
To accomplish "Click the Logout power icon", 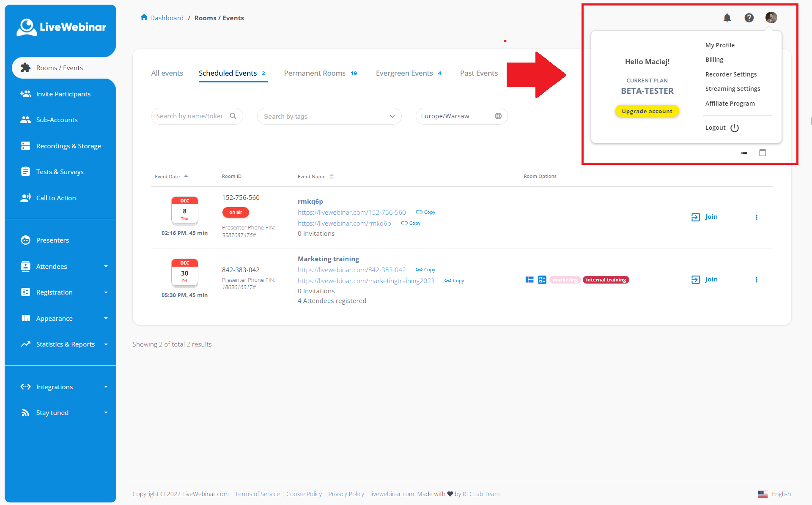I will pos(735,128).
